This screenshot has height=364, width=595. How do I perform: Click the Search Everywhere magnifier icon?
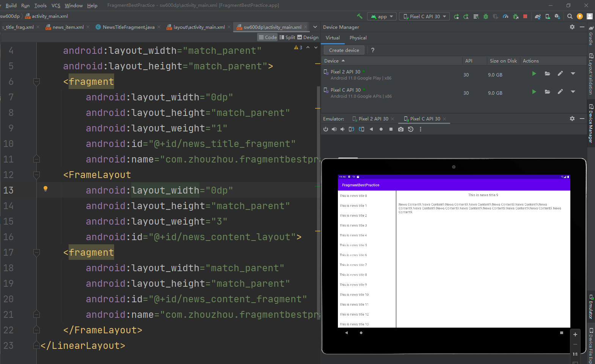[x=570, y=16]
